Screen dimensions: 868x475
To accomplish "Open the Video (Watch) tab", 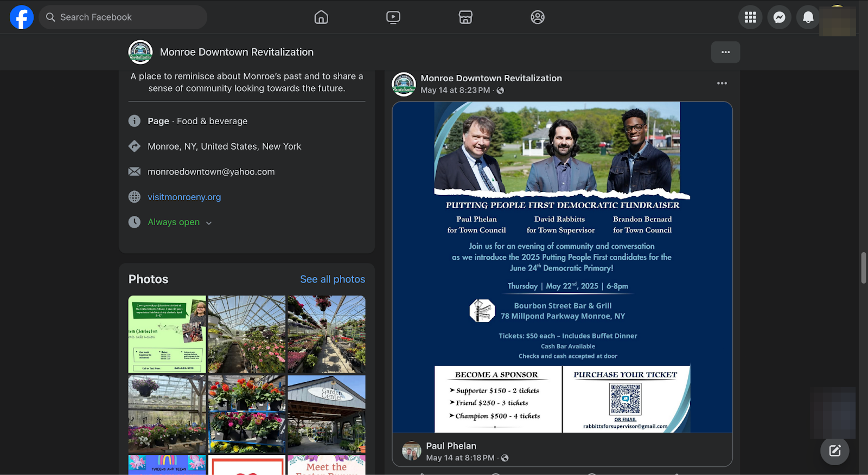I will pos(393,17).
